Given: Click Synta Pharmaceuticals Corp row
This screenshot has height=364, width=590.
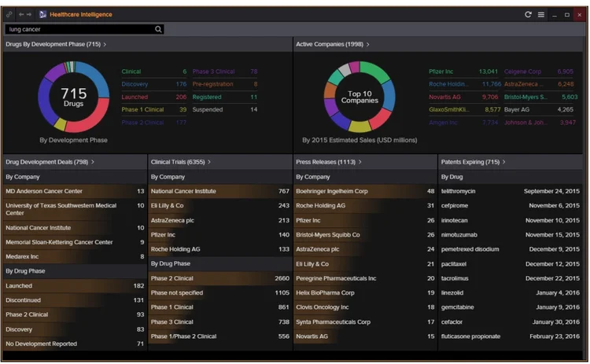Looking at the screenshot, I should (365, 322).
